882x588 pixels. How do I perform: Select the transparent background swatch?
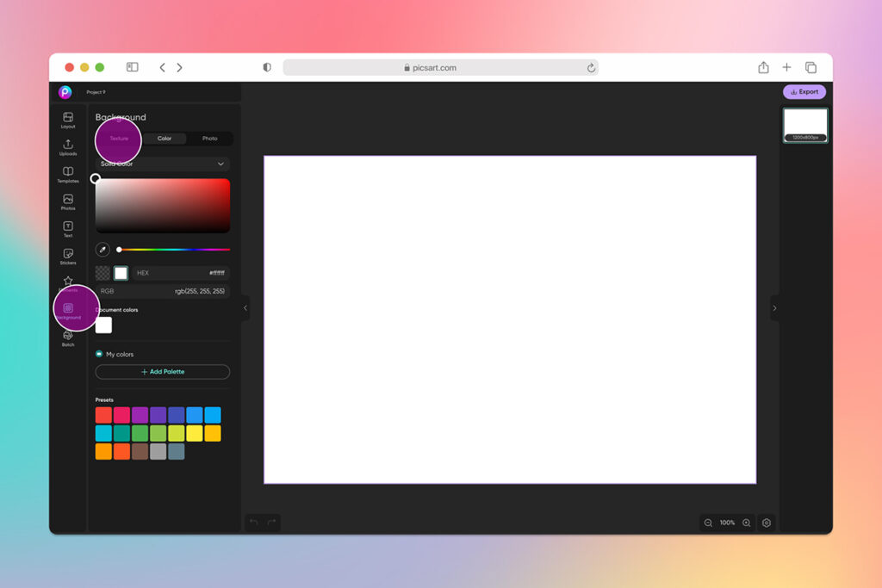point(102,273)
